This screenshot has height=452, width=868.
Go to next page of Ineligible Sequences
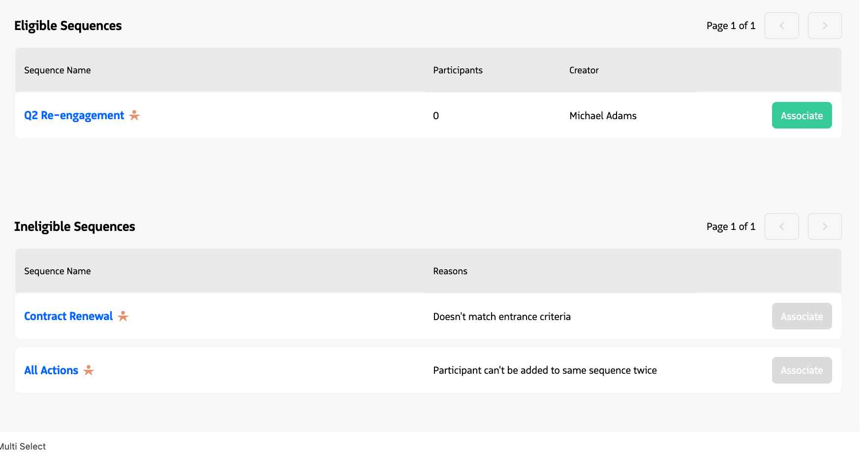click(x=824, y=226)
